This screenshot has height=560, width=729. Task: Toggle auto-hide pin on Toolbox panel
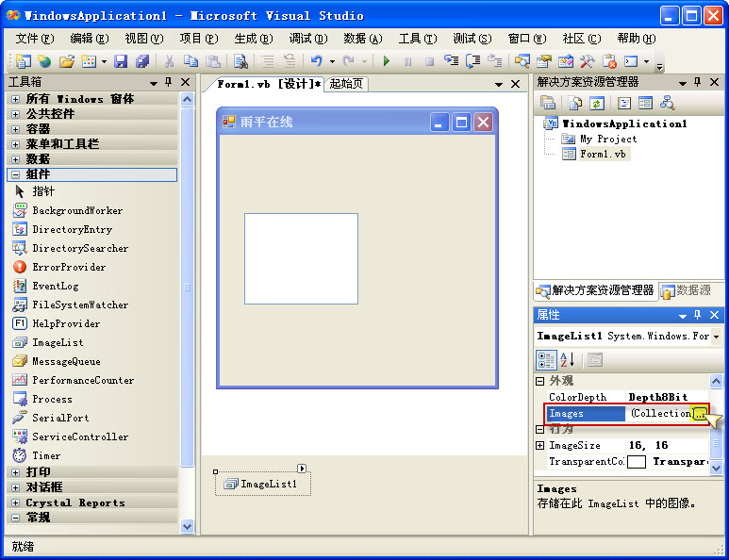pos(168,82)
